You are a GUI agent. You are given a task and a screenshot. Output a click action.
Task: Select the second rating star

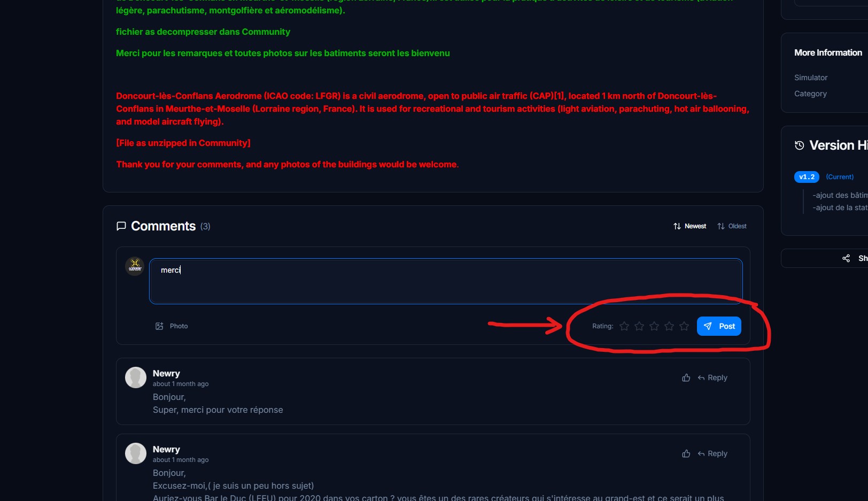click(639, 326)
